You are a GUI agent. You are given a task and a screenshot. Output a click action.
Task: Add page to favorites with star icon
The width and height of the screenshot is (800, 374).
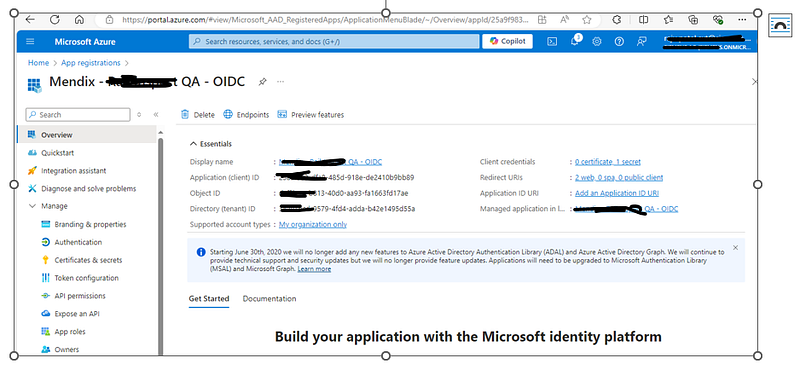pos(587,20)
